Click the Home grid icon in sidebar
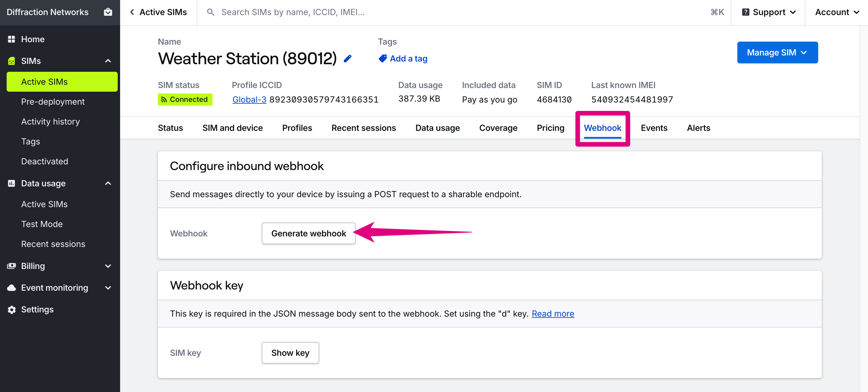868x392 pixels. pyautogui.click(x=11, y=39)
